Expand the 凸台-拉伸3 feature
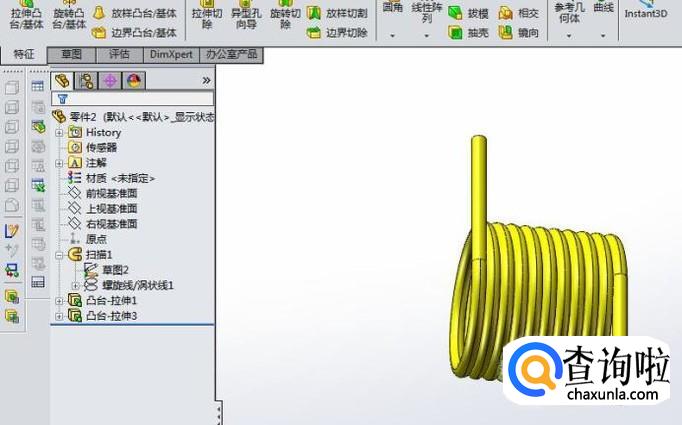The width and height of the screenshot is (682, 425). pyautogui.click(x=59, y=316)
